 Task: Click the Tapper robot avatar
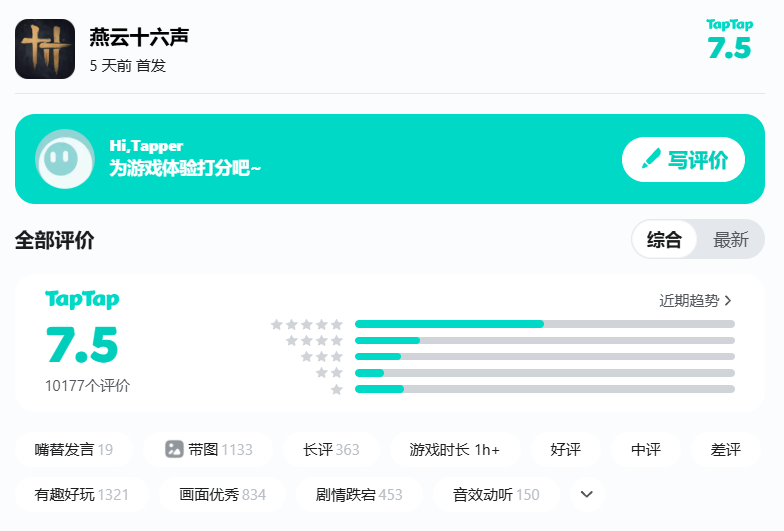click(65, 159)
